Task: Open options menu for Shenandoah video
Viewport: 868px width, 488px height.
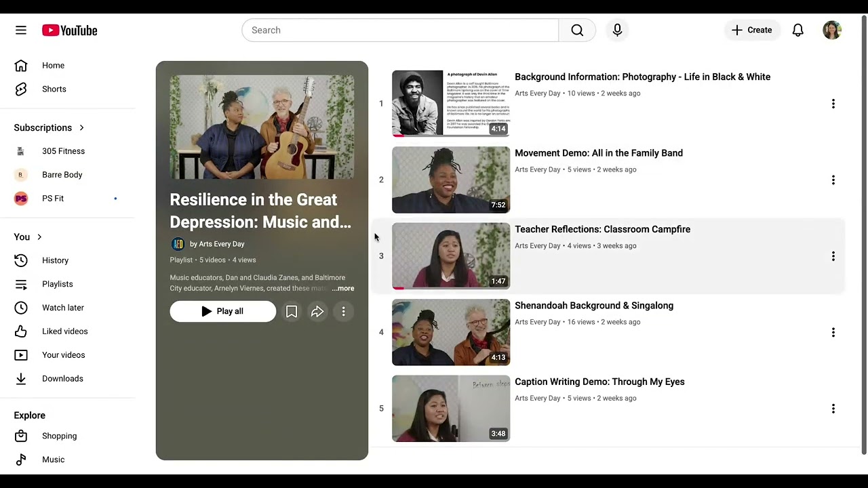Action: 833,332
